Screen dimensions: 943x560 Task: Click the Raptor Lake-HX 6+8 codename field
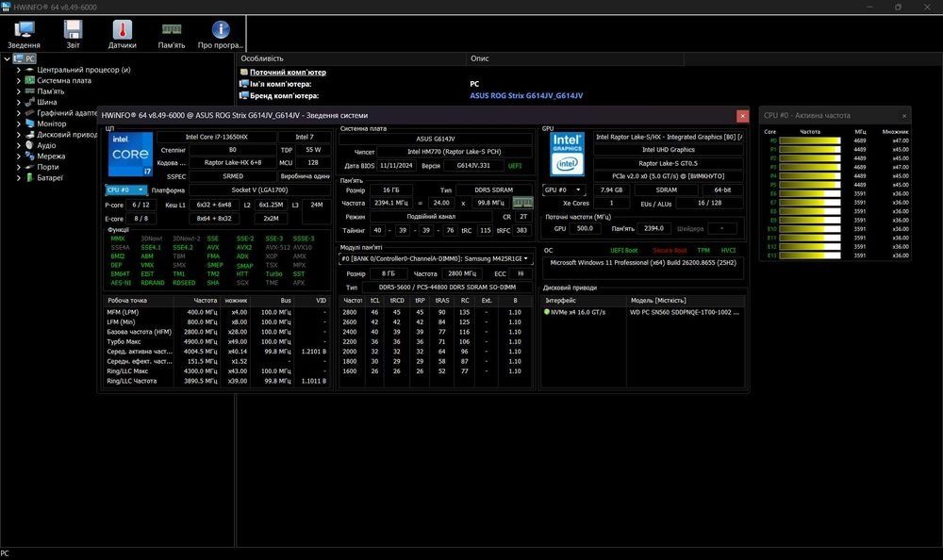click(233, 162)
